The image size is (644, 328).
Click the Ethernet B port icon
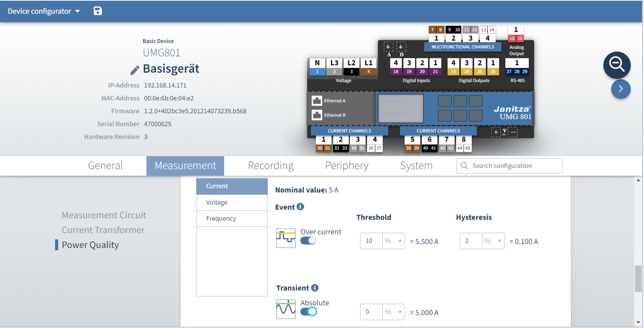(x=317, y=115)
